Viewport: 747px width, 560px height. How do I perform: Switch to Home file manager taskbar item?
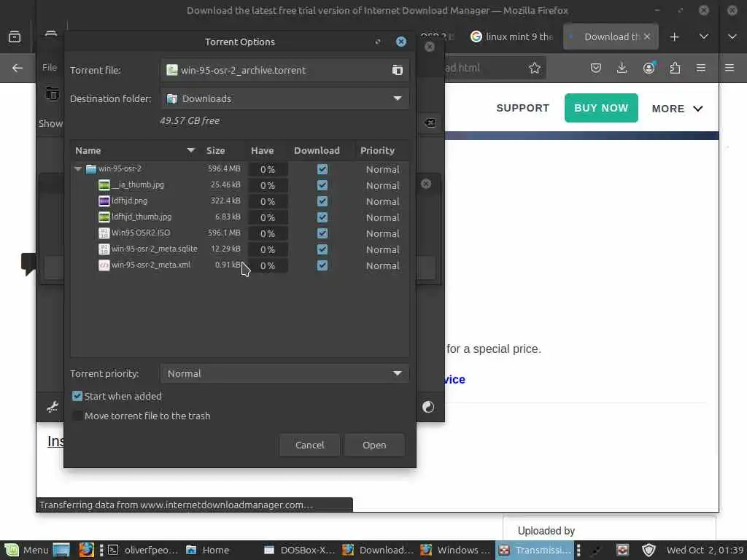tap(208, 550)
